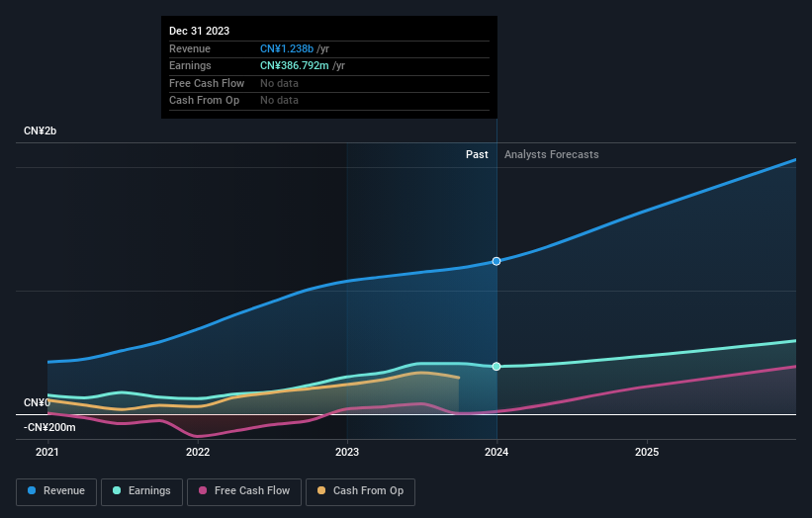812x518 pixels.
Task: Click the 2024 x-axis label
Action: tap(496, 453)
